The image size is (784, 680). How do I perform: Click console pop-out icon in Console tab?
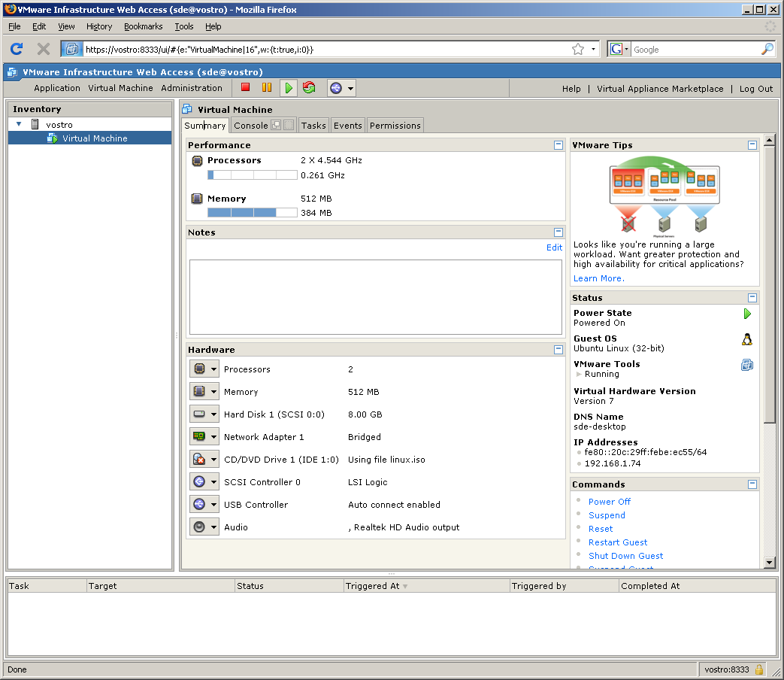coord(276,125)
